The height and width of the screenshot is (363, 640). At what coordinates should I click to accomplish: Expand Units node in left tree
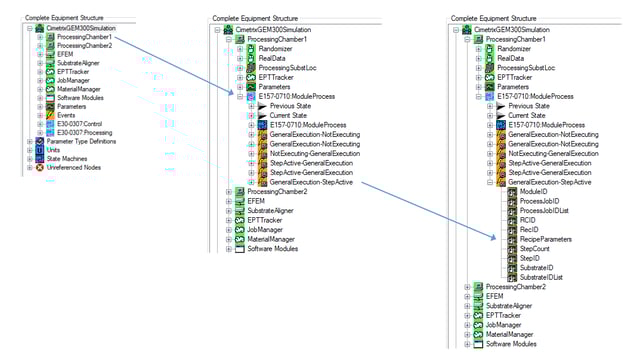pyautogui.click(x=29, y=150)
